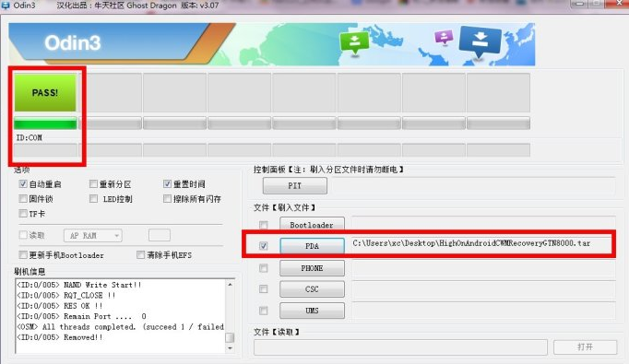Viewport: 629px width, 364px height.
Task: Click the UMS file button
Action: click(312, 311)
